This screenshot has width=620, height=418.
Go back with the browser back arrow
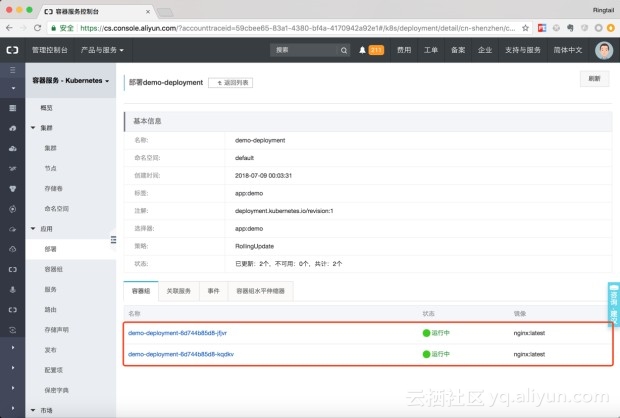point(9,28)
